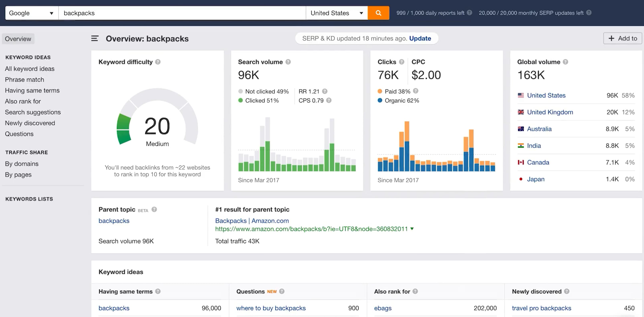Click the Update SERP link
The width and height of the screenshot is (644, 317).
point(420,38)
